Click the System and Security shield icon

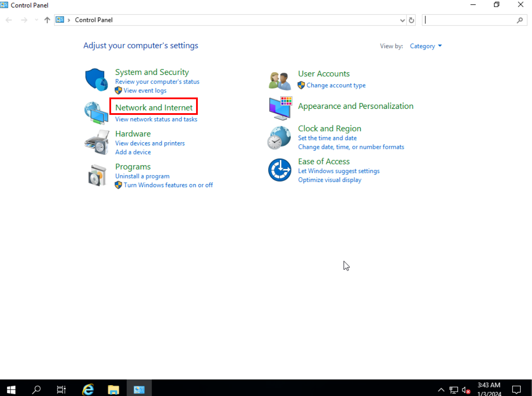coord(96,80)
